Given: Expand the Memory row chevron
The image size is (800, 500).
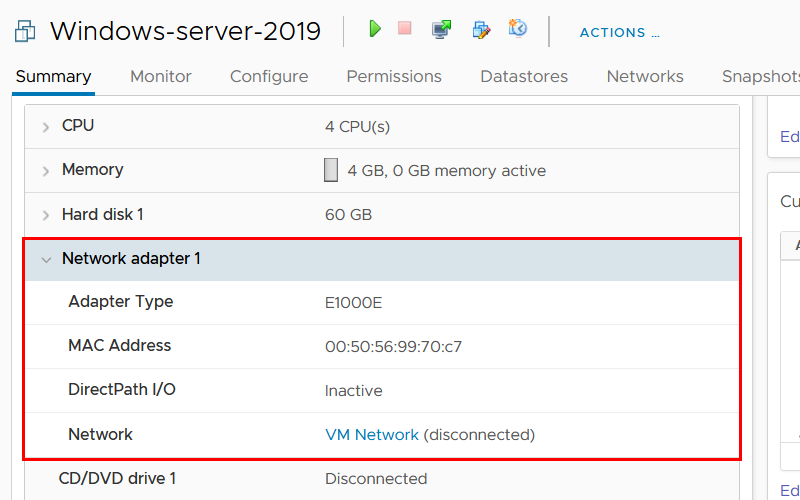Looking at the screenshot, I should (x=46, y=171).
